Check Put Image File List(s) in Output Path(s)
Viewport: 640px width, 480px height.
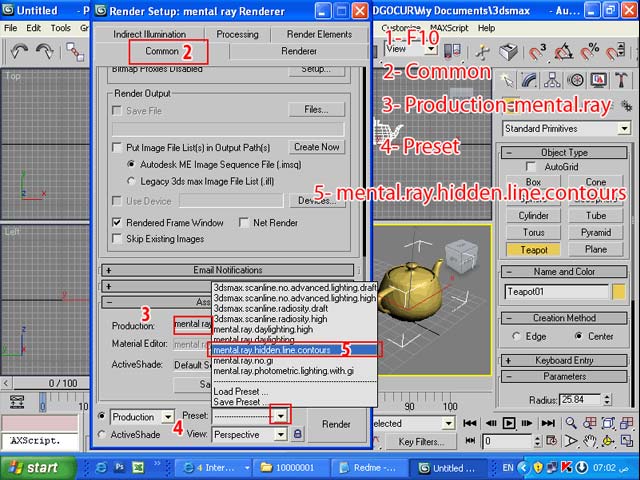point(117,147)
